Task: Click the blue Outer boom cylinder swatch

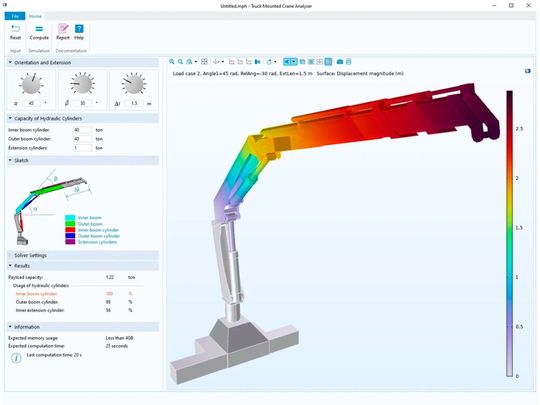Action: pos(70,236)
